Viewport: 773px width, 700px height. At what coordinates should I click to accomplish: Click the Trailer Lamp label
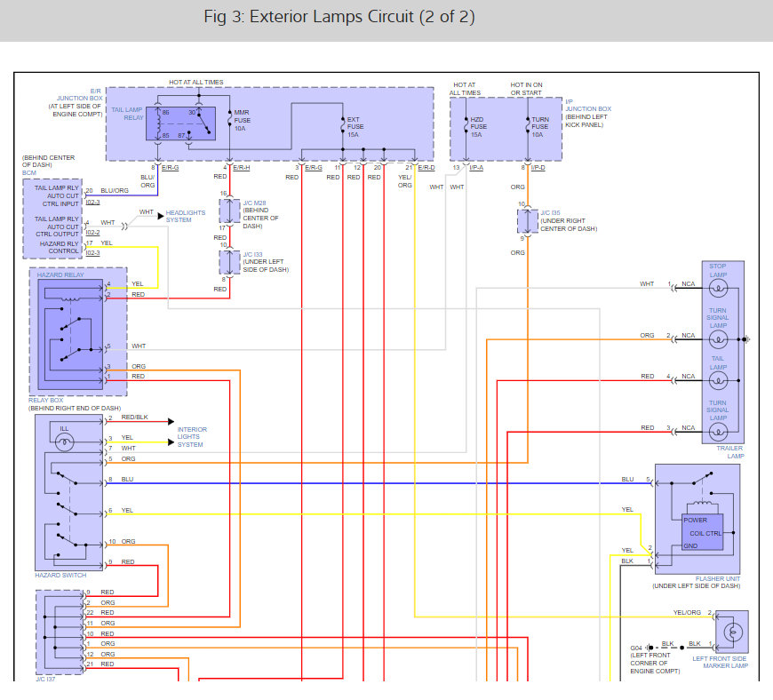[729, 452]
